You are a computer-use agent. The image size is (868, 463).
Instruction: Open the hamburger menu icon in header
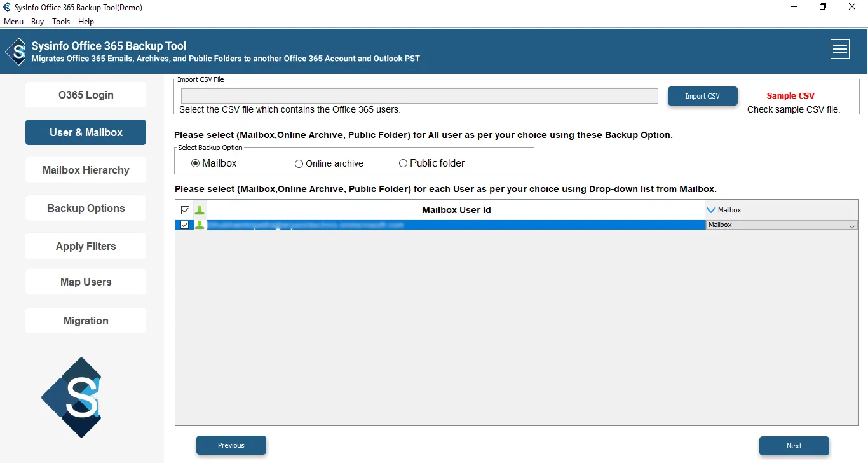pyautogui.click(x=840, y=49)
